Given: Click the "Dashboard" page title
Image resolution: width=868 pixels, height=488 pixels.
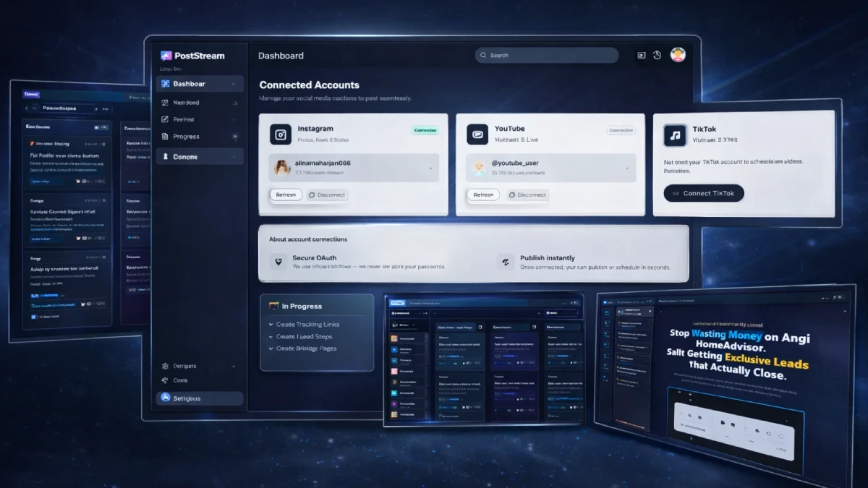Looking at the screenshot, I should (281, 56).
